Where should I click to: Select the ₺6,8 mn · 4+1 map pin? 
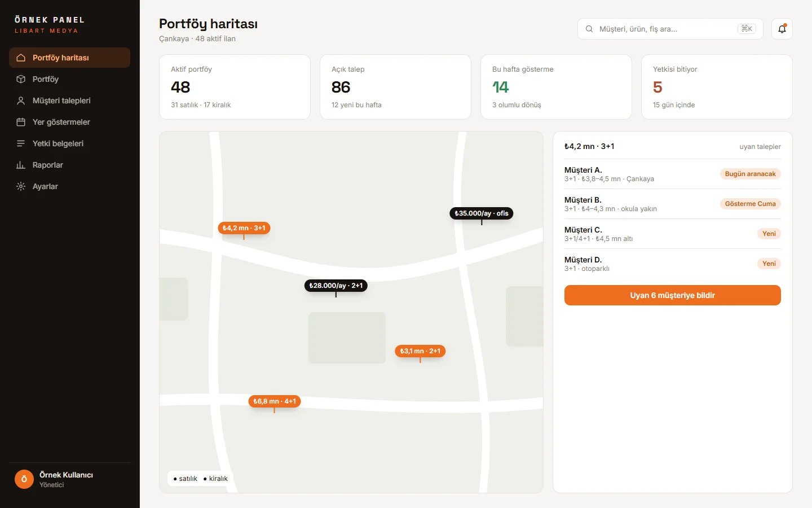coord(275,401)
